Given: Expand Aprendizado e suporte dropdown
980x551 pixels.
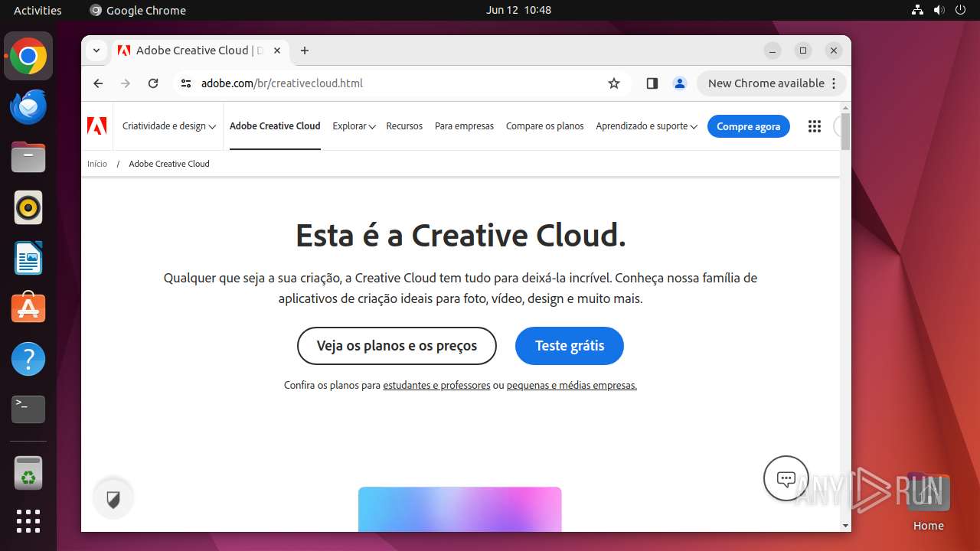Looking at the screenshot, I should click(x=646, y=126).
